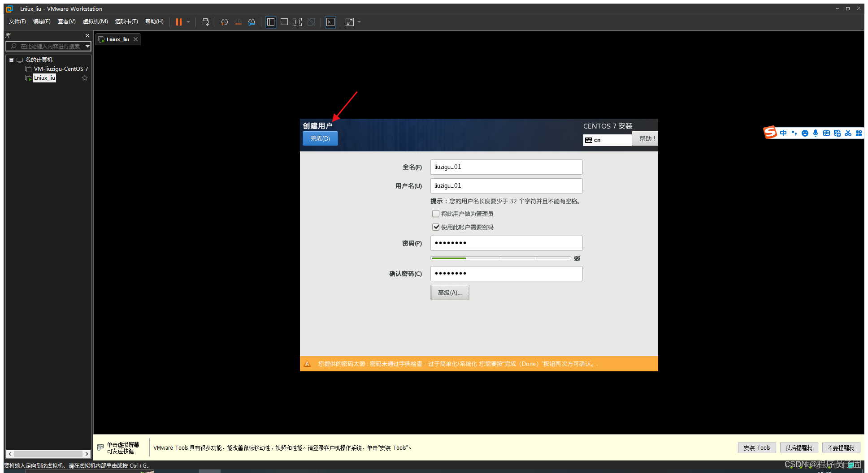Focus the 全名(F) full name field
868x473 pixels.
(x=506, y=167)
